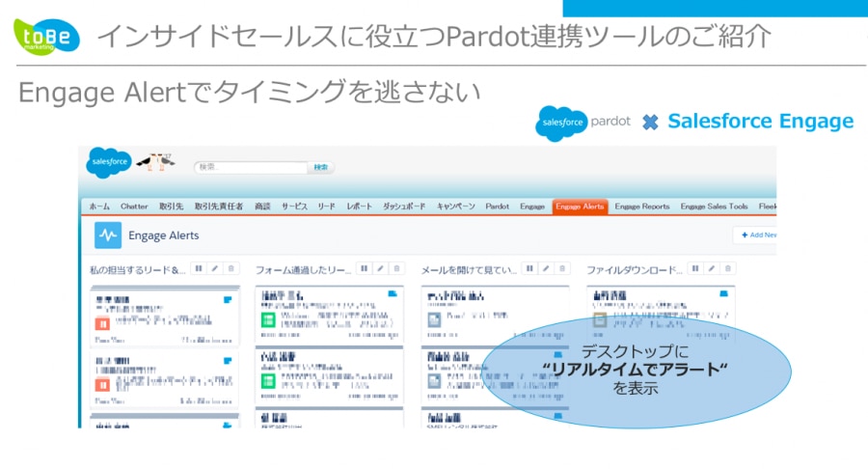Screen dimensions: 868x469
Task: Click the 私の担当するリード& column title
Action: click(x=137, y=270)
